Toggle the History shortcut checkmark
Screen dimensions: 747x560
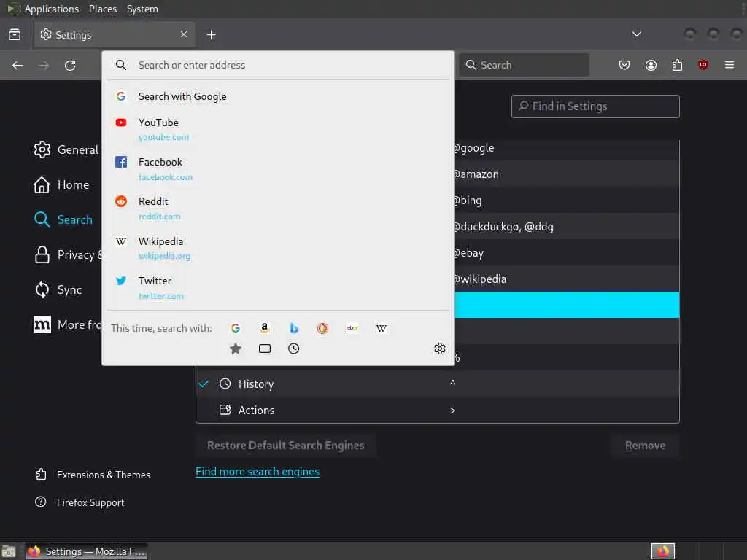point(204,384)
